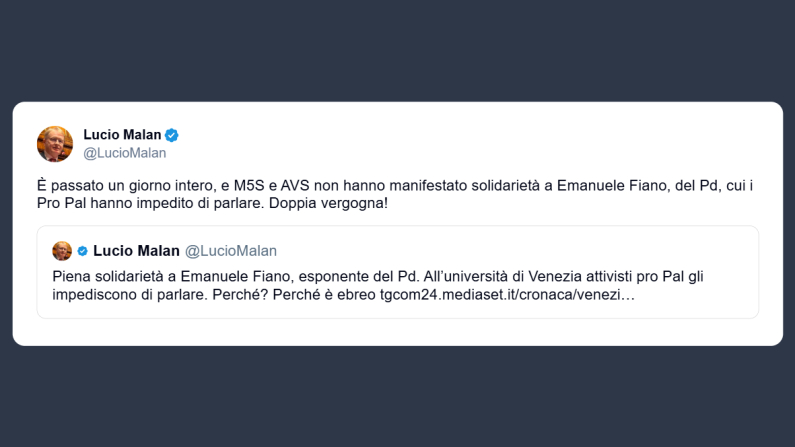Open the tgcom24.mediaset.it article link
795x447 pixels.
pos(507,296)
